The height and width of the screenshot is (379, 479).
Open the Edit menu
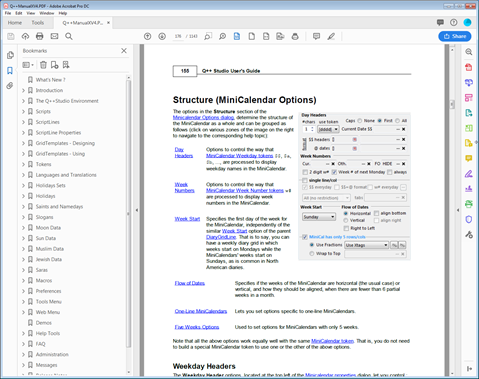pyautogui.click(x=19, y=13)
